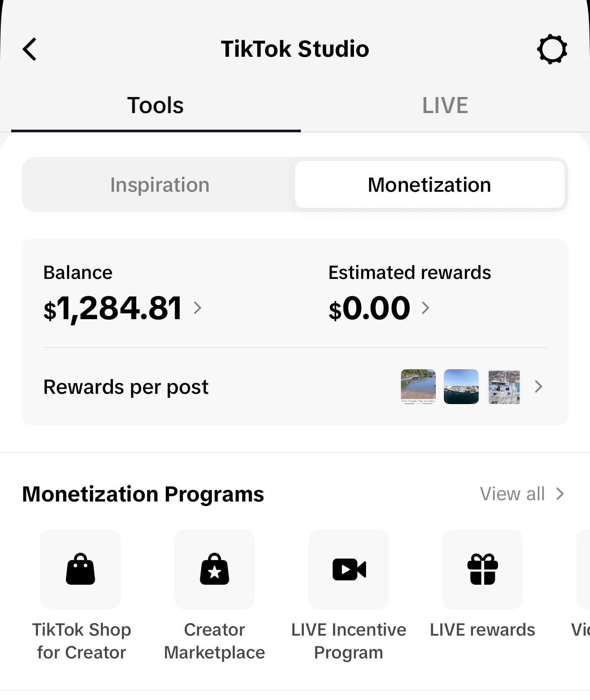Tap the back arrow icon
Viewport: 590px width, 700px height.
point(30,49)
